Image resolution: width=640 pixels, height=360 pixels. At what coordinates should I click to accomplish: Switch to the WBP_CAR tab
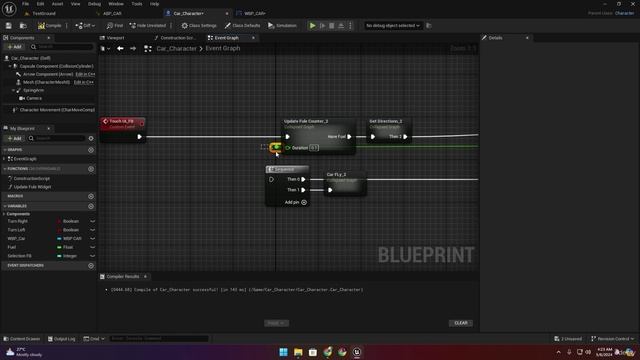coord(254,13)
